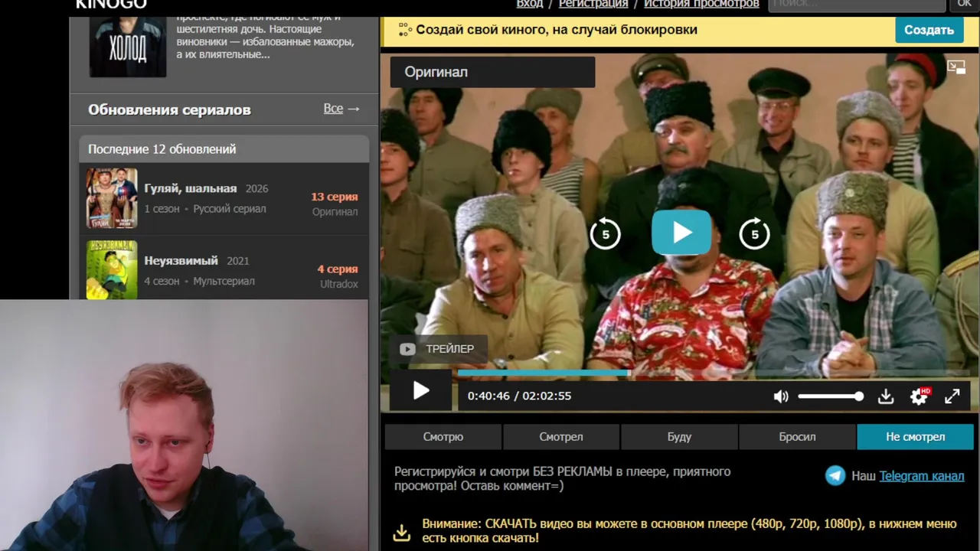Open the Регистрация link

point(593,4)
